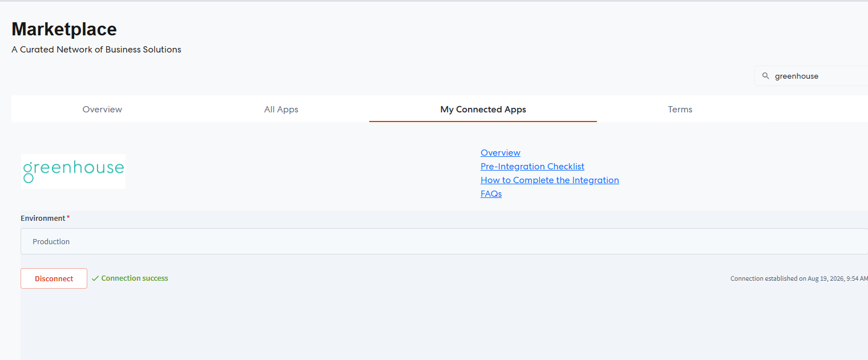The width and height of the screenshot is (868, 360).
Task: Open the Overview help link
Action: (x=500, y=153)
